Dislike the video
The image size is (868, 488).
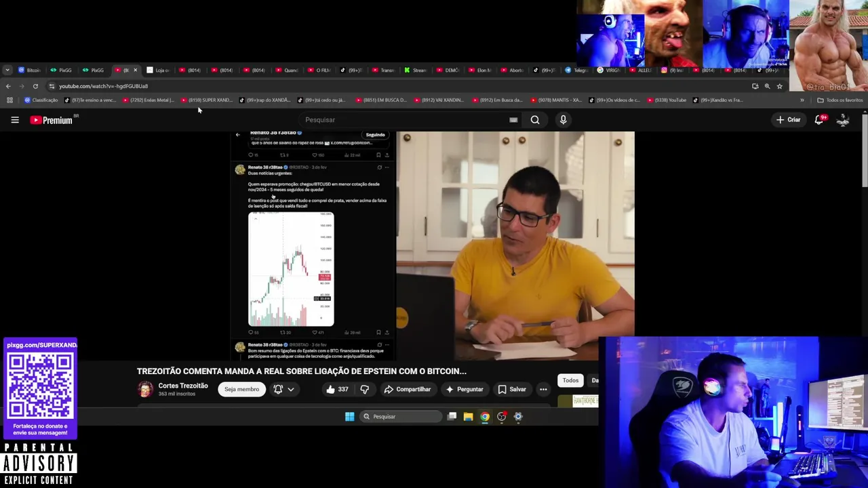(x=364, y=389)
